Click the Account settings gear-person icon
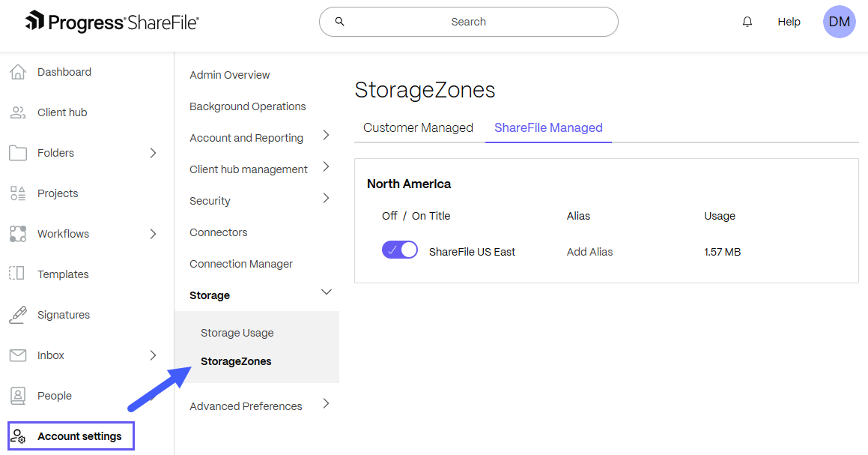This screenshot has height=455, width=868. [18, 436]
